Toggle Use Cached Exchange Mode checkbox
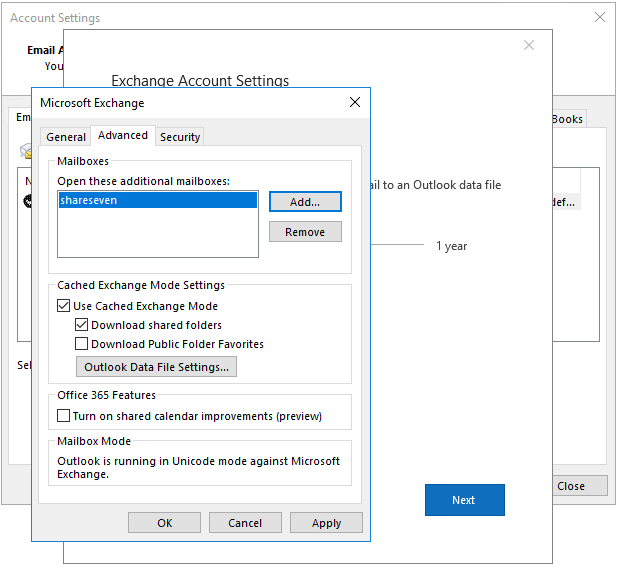 (x=63, y=306)
